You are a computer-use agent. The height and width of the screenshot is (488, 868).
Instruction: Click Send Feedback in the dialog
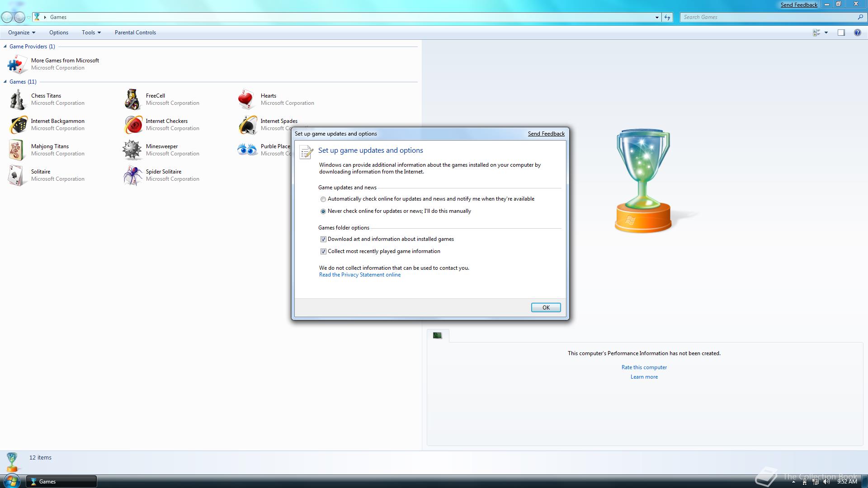click(546, 134)
